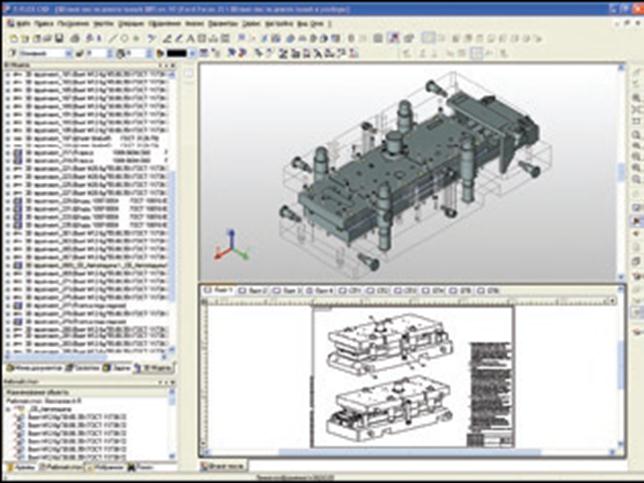
Task: Open the Чертёж menu
Action: [x=103, y=24]
